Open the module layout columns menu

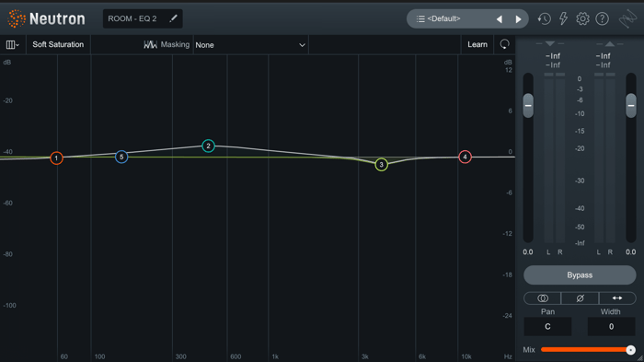pyautogui.click(x=12, y=44)
